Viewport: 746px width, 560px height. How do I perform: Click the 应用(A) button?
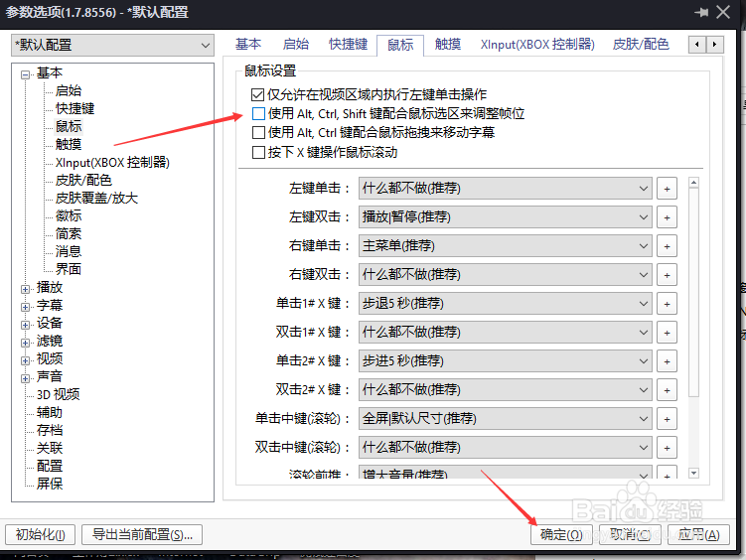pos(698,535)
